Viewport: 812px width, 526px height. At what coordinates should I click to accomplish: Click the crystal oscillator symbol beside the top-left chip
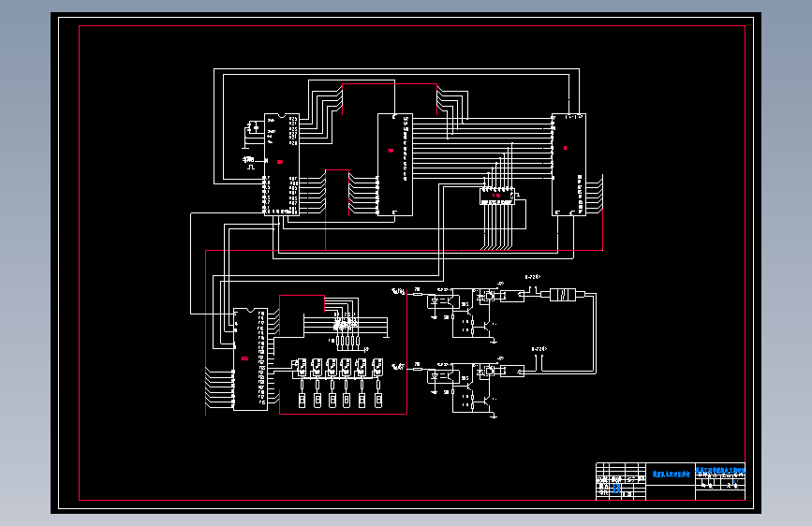click(255, 127)
